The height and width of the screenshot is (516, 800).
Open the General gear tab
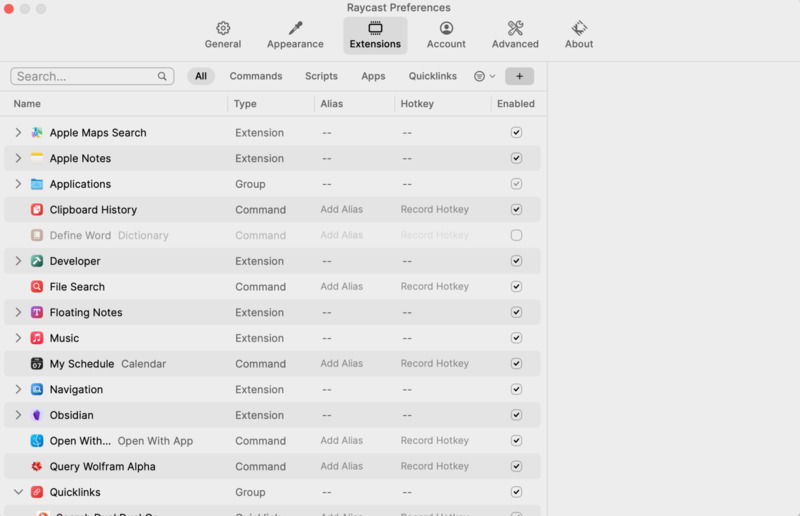pyautogui.click(x=223, y=35)
